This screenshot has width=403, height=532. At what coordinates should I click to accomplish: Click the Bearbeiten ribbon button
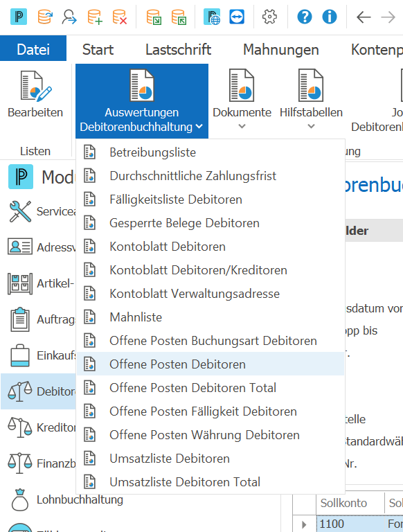pos(35,94)
